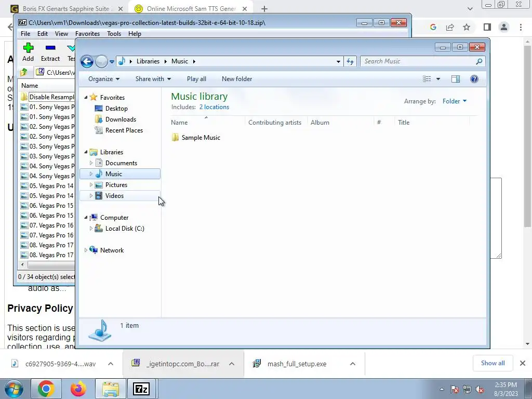Click the 7-Zip horizontal scrollbar left arrow

coord(22,264)
